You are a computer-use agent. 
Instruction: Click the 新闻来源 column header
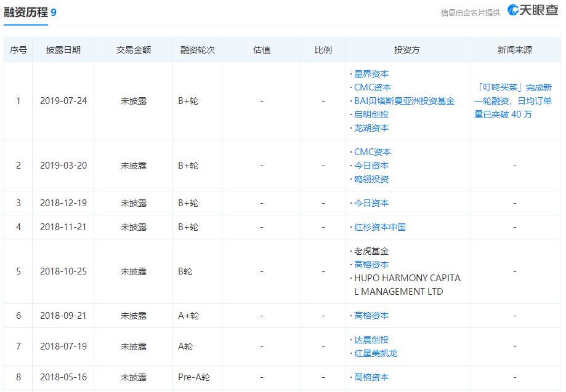coord(515,50)
